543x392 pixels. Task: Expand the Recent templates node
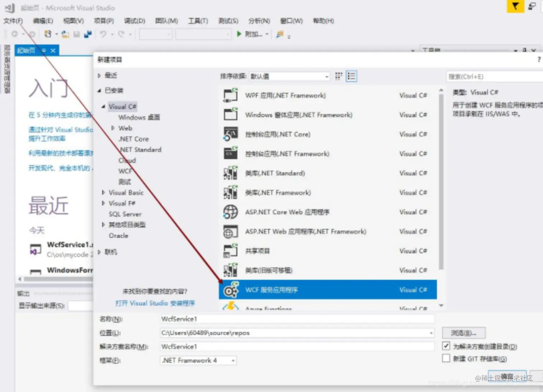[x=99, y=75]
